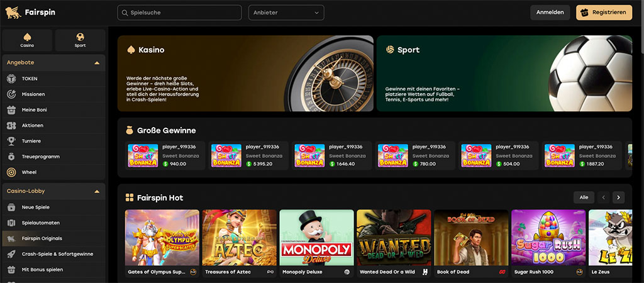Click Sweet Bonanza win of 1646.40
Image resolution: width=644 pixels, height=283 pixels.
(x=332, y=156)
